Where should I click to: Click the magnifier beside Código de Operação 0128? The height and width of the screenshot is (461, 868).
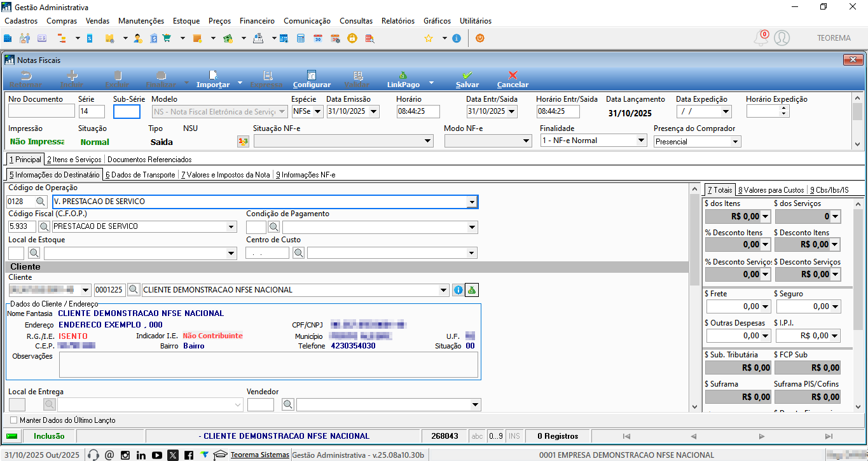41,202
